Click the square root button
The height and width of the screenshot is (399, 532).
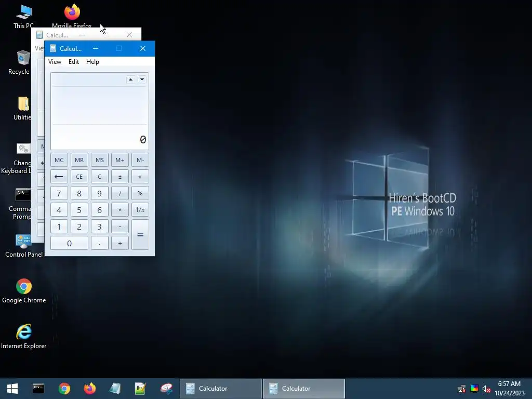(x=140, y=177)
